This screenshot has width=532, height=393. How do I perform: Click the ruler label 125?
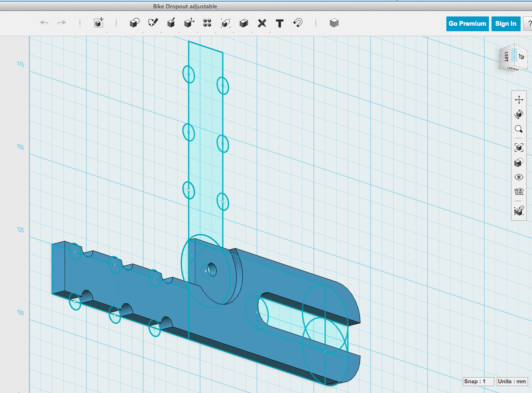point(20,230)
